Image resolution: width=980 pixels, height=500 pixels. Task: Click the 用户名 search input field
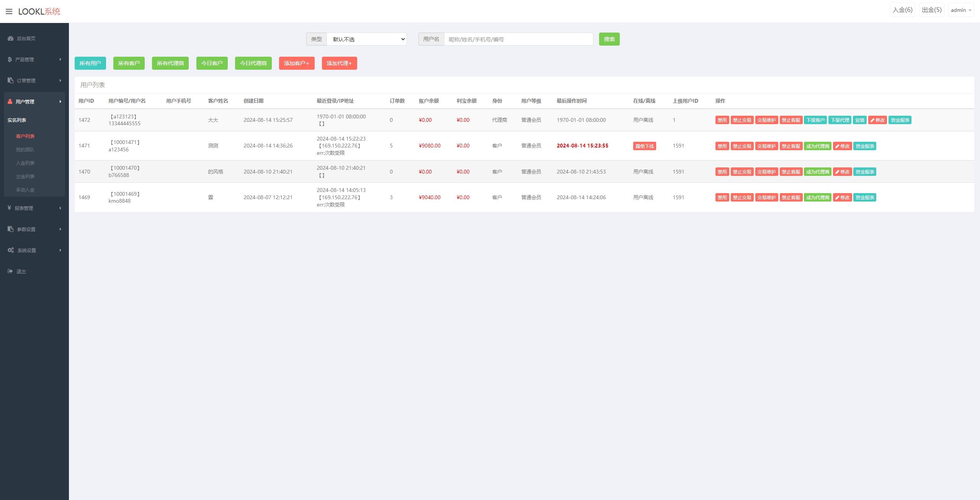[518, 39]
